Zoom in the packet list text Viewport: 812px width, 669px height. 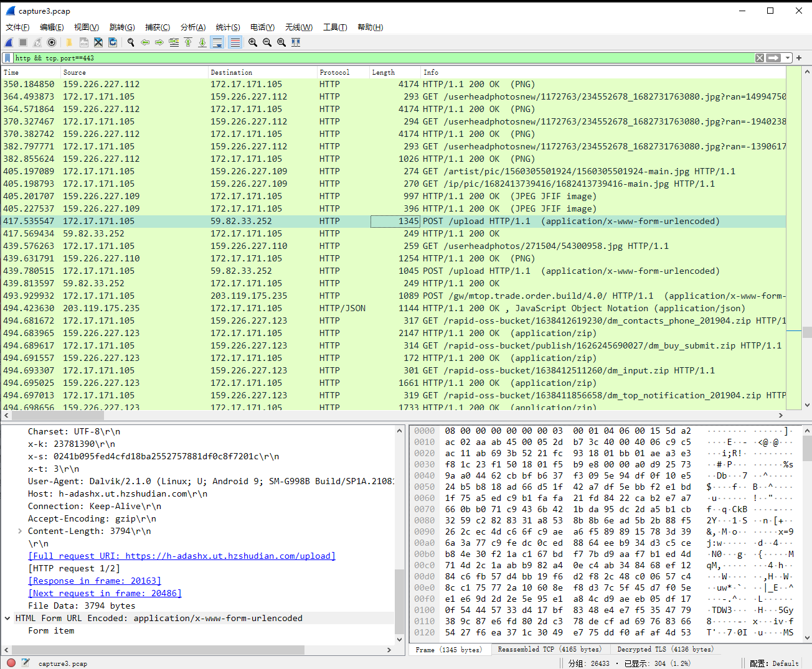253,42
